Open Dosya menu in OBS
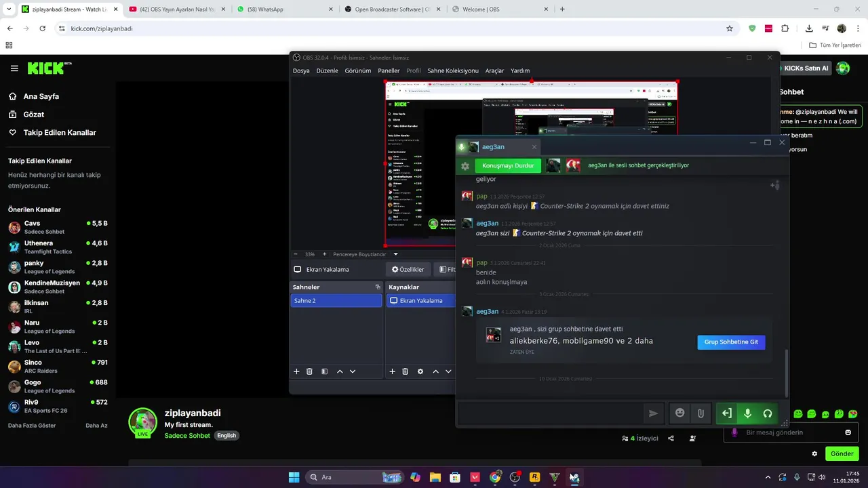Viewport: 868px width, 488px height. (301, 70)
